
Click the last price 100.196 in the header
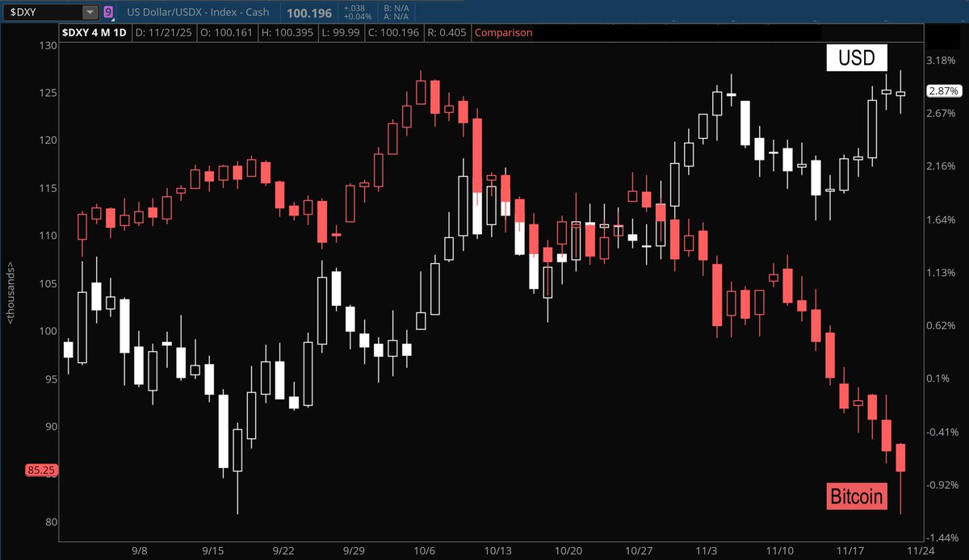pos(308,12)
